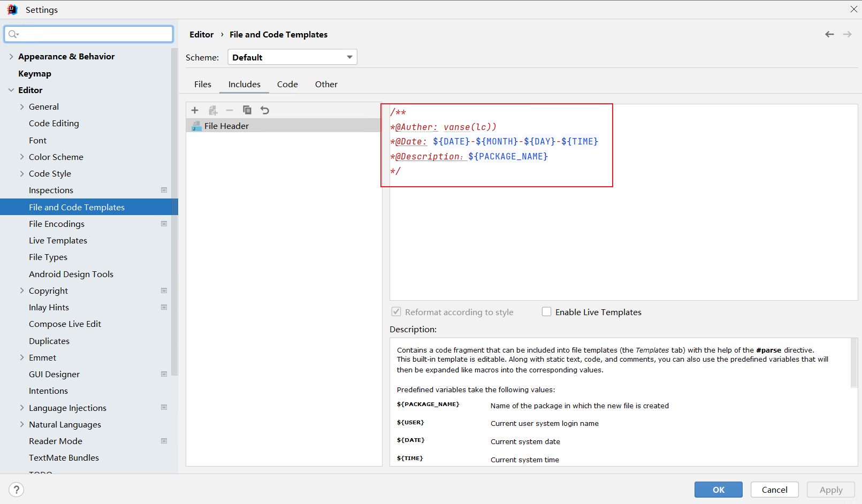Screen dimensions: 862x504
Task: Click the File Header template file icon
Action: coord(197,126)
